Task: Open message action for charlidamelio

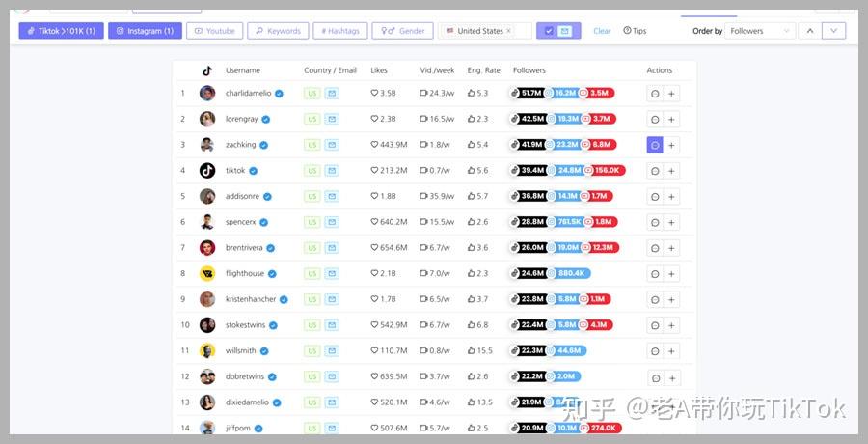Action: tap(655, 94)
